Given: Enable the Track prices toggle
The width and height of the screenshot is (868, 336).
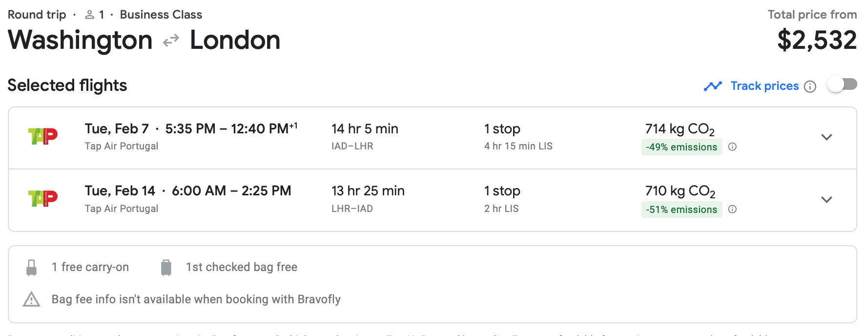Looking at the screenshot, I should coord(842,84).
